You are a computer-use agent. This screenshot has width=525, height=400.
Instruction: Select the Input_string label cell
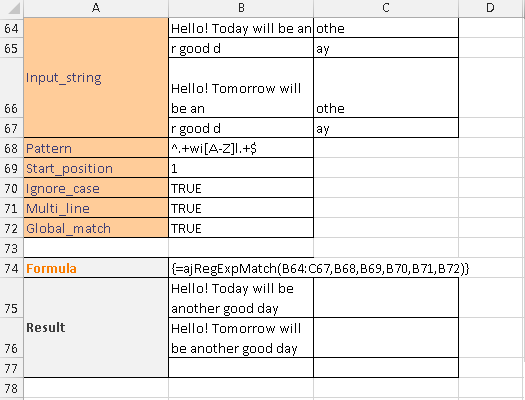[x=96, y=78]
